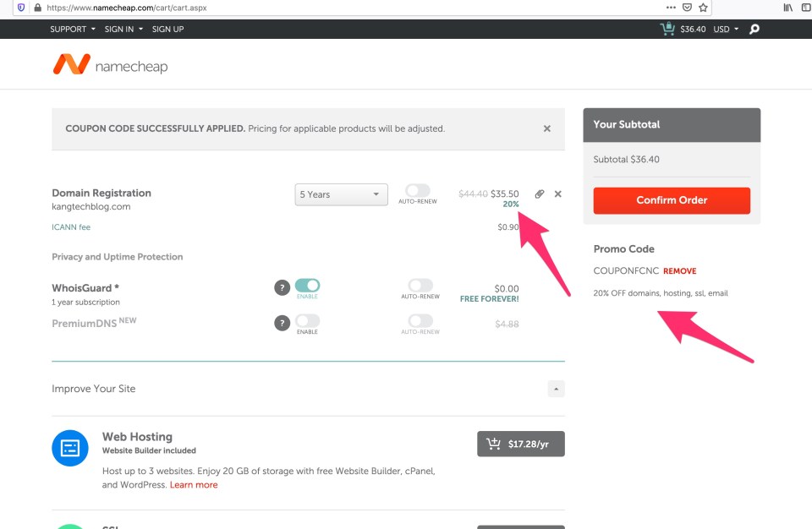Open the SIGN IN menu

point(123,29)
